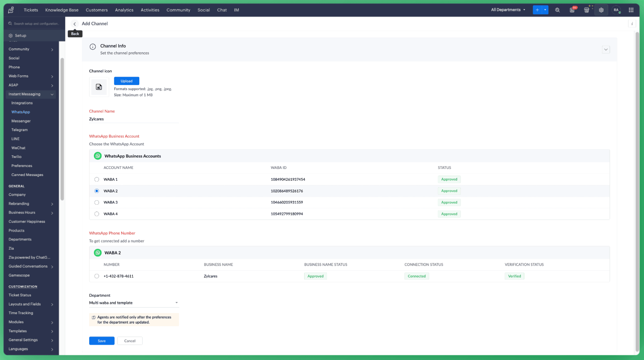Expand Guided Conversations sidebar section
The image size is (644, 360).
coord(52,267)
